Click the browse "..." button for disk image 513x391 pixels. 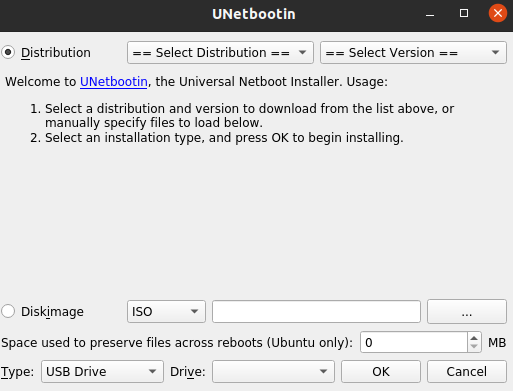467,311
